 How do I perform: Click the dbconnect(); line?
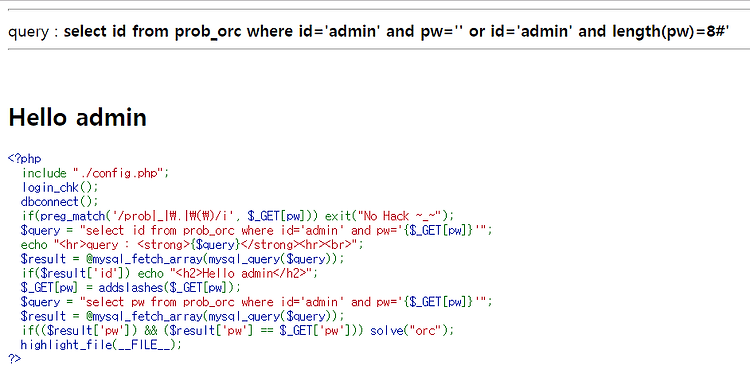60,201
